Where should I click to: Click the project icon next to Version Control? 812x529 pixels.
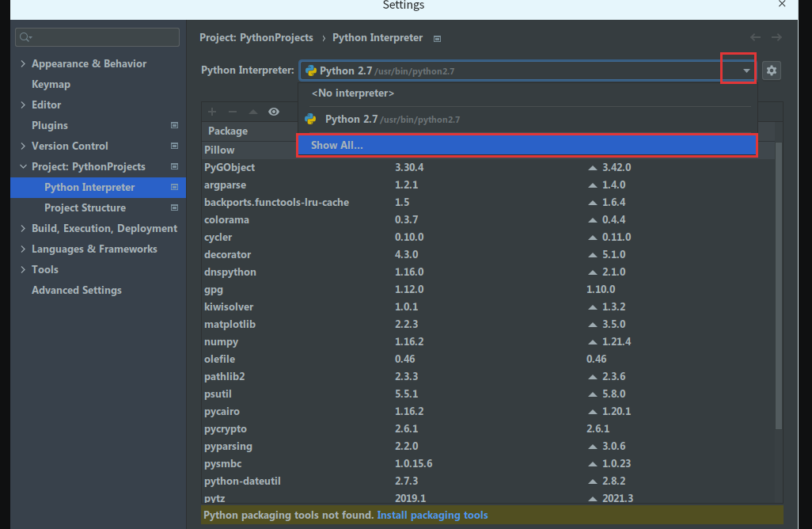pyautogui.click(x=175, y=147)
